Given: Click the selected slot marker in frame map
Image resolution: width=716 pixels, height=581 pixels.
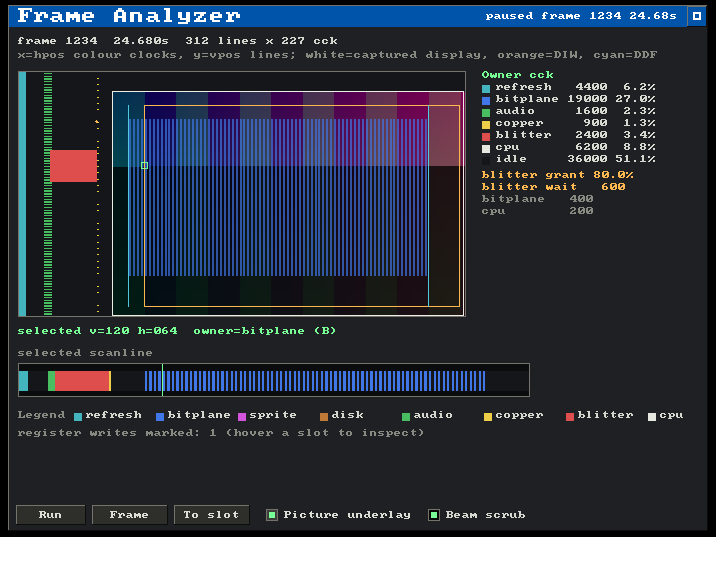Looking at the screenshot, I should (x=145, y=165).
